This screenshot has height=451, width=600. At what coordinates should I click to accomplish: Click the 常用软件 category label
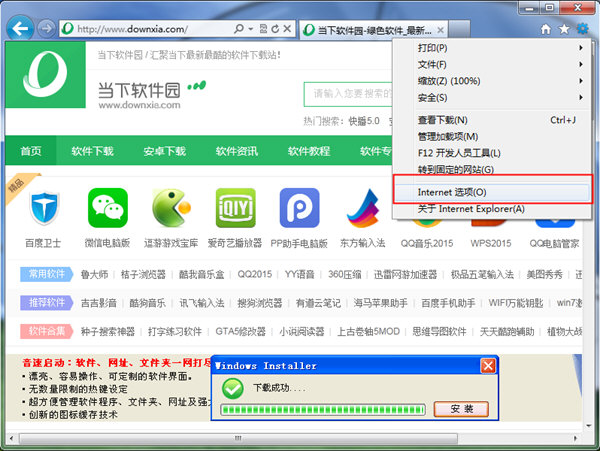point(46,274)
